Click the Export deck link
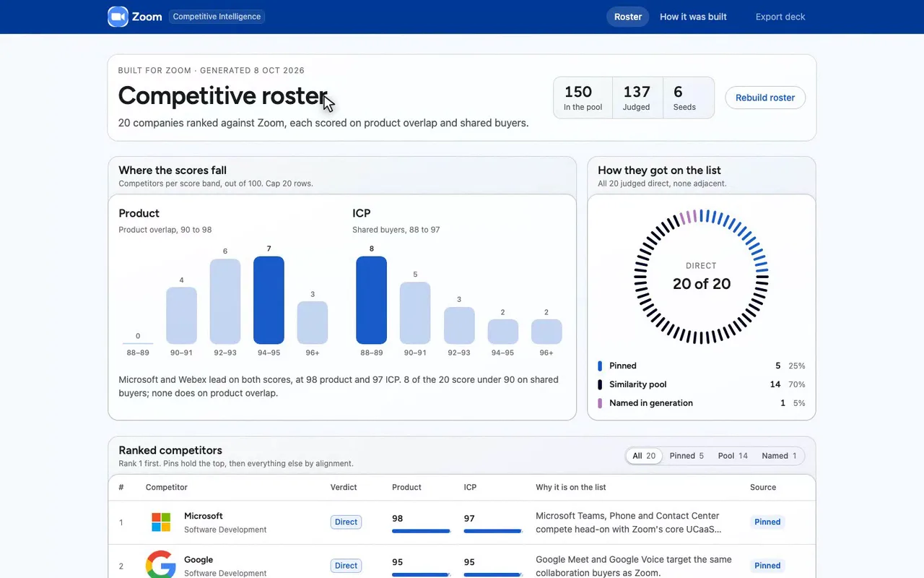The height and width of the screenshot is (578, 924). [780, 17]
